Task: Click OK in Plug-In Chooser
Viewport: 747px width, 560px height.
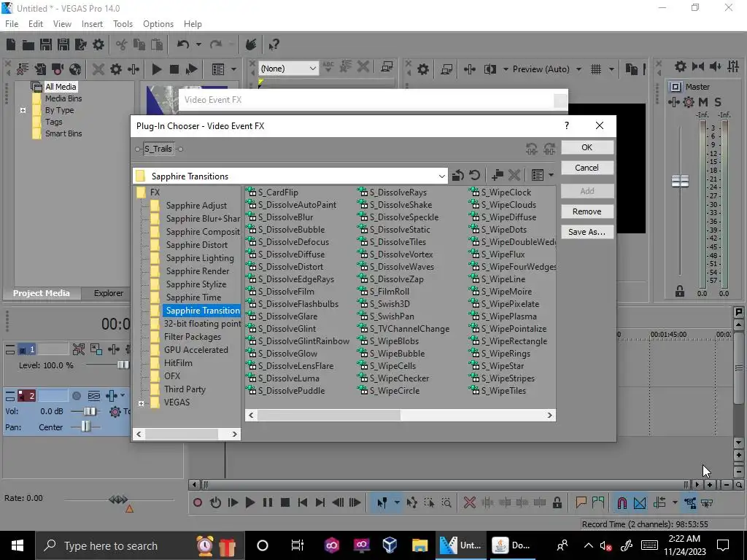Action: point(587,147)
